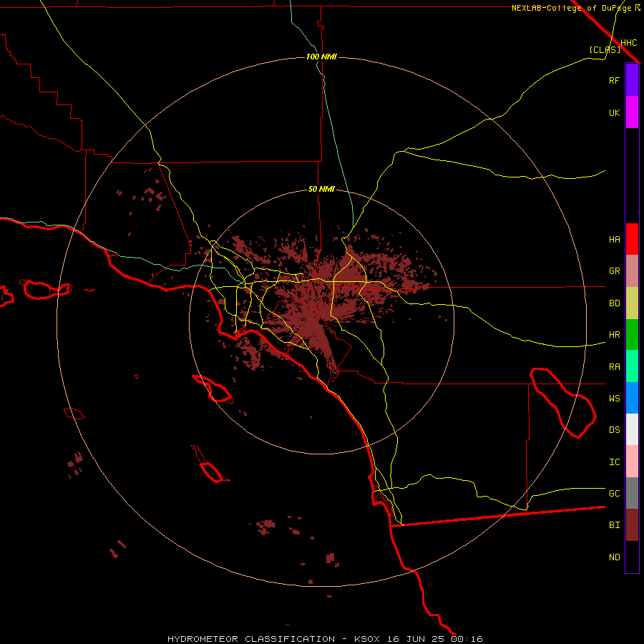Screen dimensions: 644x644
Task: Click the WS blue legend swatch
Action: pyautogui.click(x=632, y=398)
